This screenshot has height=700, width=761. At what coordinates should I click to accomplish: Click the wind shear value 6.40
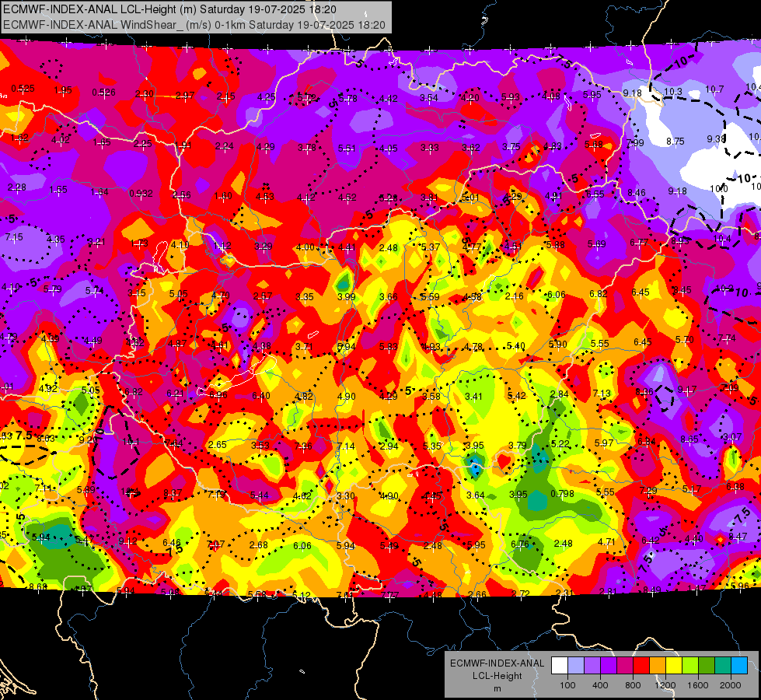pyautogui.click(x=261, y=395)
